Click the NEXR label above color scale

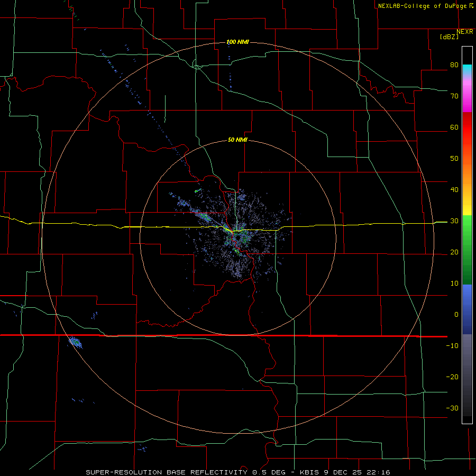464,32
